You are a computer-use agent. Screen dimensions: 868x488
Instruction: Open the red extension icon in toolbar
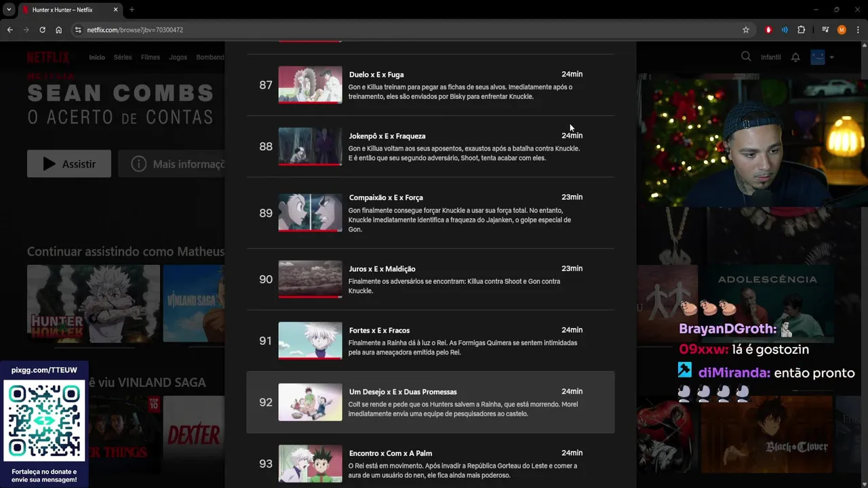pyautogui.click(x=768, y=30)
